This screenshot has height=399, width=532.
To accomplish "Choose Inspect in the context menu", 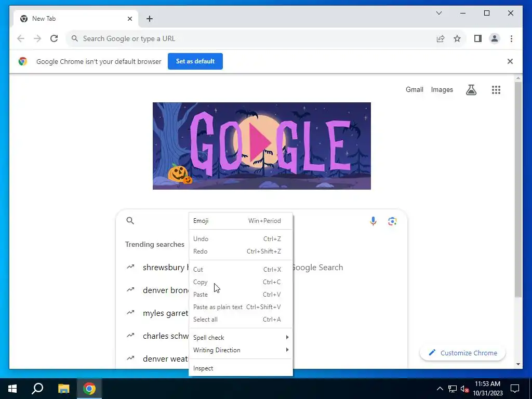I will [241, 368].
